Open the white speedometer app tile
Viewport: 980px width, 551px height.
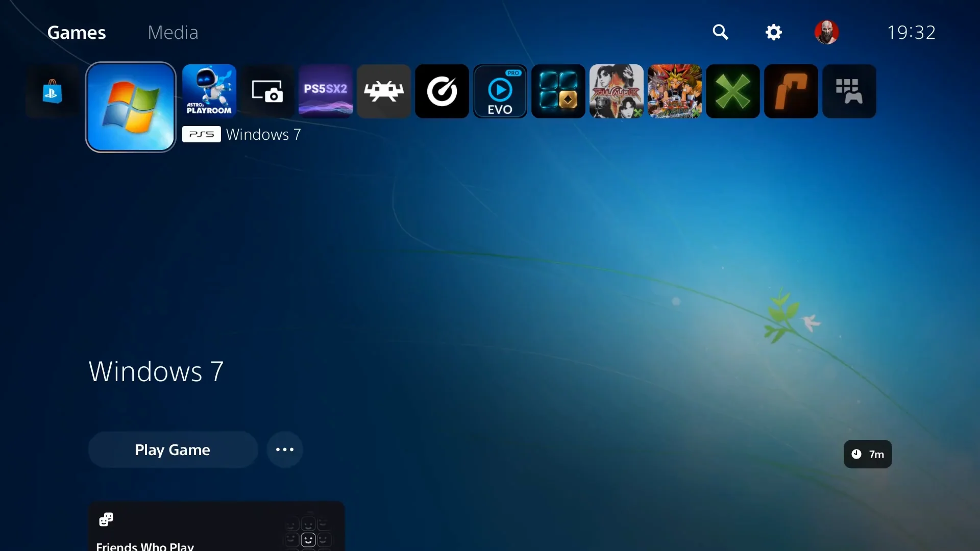(442, 91)
